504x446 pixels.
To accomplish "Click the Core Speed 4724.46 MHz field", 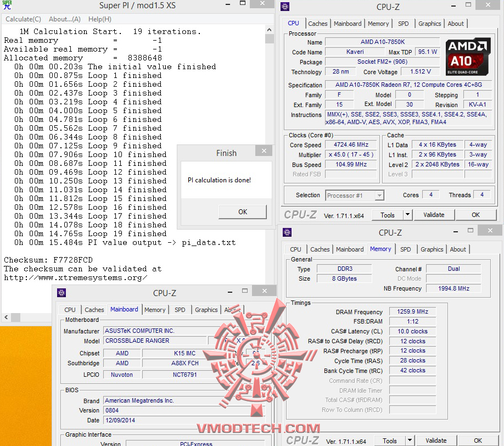I will [351, 144].
